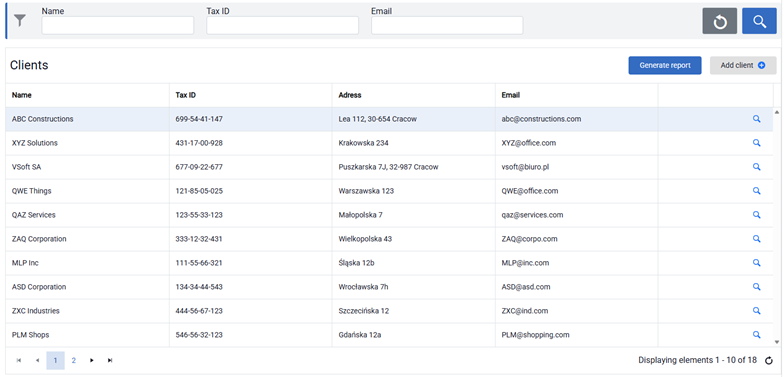Focus the Email filter input field
Viewport: 784px width, 377px height.
[x=447, y=26]
